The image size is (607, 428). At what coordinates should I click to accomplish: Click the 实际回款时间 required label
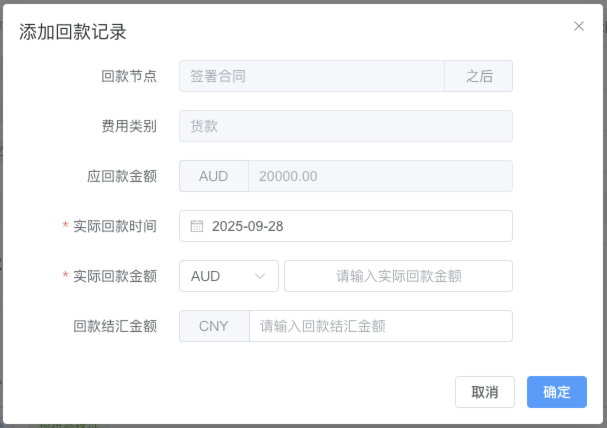tap(115, 226)
